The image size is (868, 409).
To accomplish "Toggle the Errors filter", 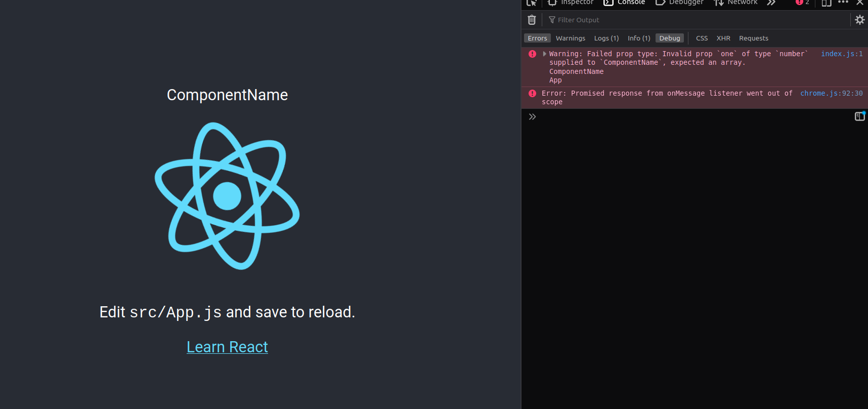I will (537, 38).
